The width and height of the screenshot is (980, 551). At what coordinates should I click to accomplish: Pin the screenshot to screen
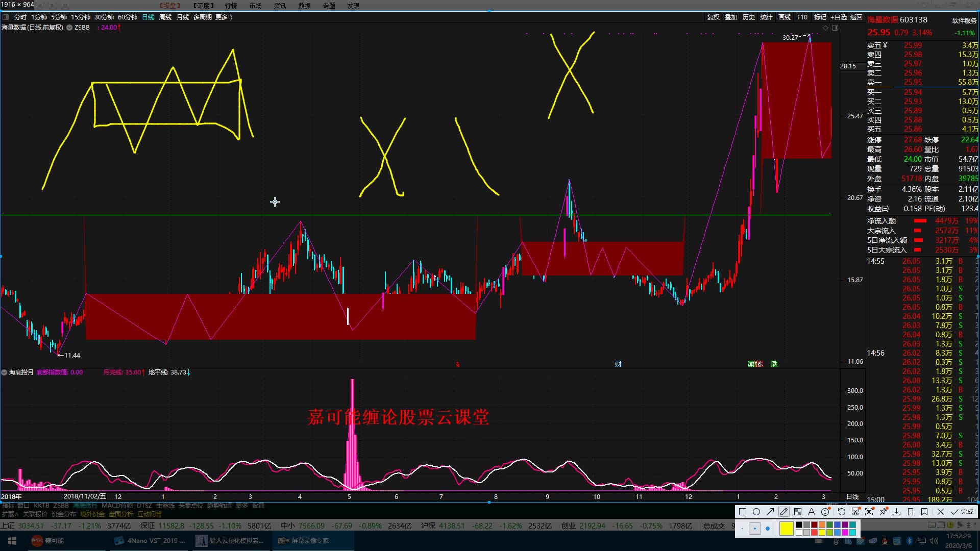[x=883, y=512]
